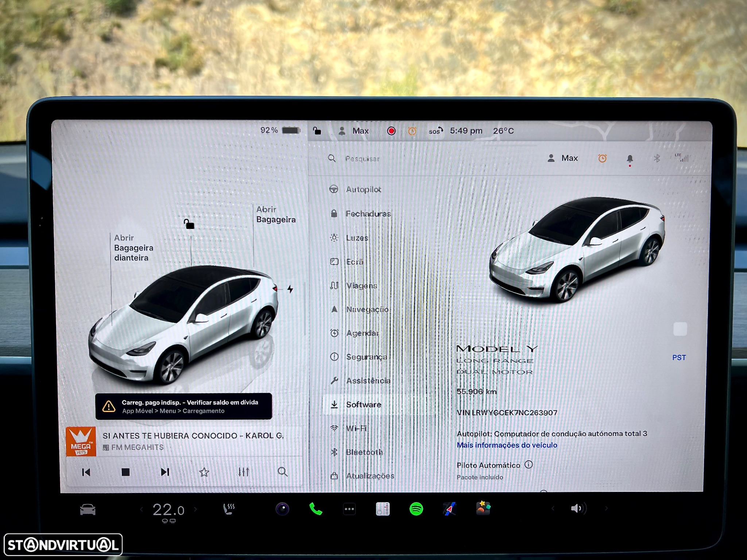Viewport: 747px width, 560px height.
Task: Tap the Model Y vehicle name text
Action: (497, 349)
